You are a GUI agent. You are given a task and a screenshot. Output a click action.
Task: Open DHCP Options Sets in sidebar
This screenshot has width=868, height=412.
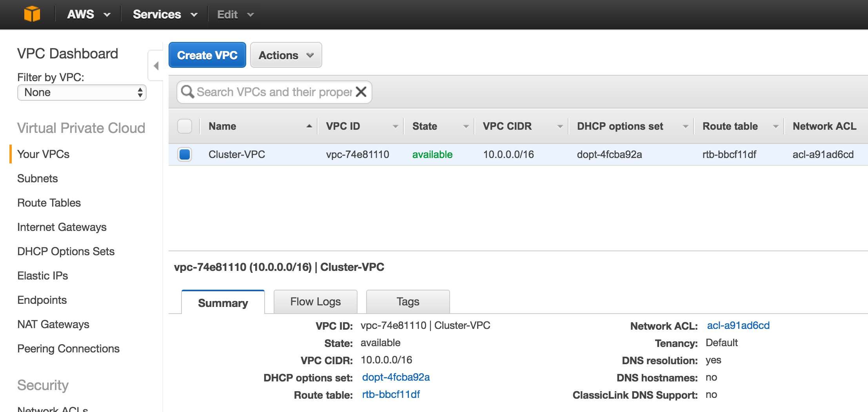point(66,251)
